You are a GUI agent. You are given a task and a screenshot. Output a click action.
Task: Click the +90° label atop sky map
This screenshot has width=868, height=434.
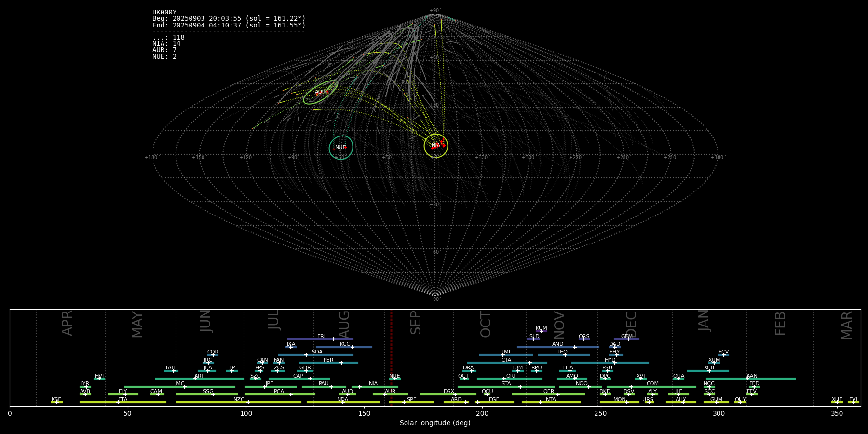[435, 11]
